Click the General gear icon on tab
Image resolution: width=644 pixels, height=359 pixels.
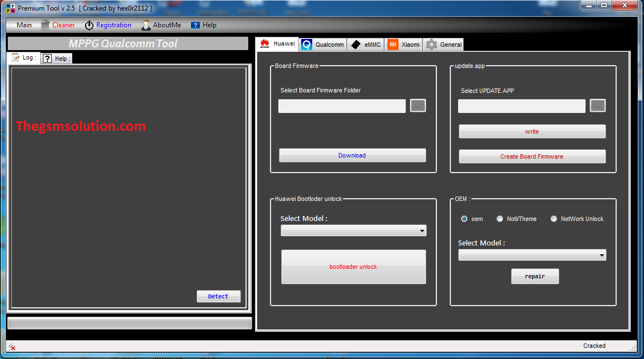pos(431,45)
